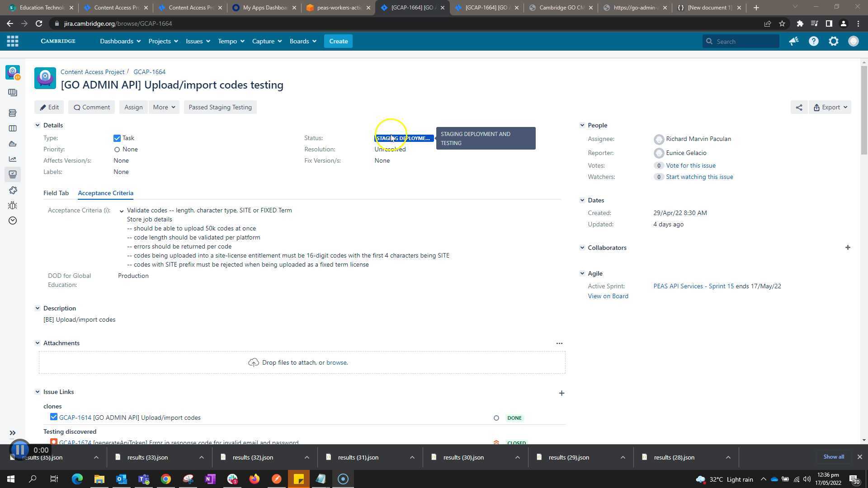Viewport: 868px width, 488px height.
Task: Add an issue link with the plus icon
Action: [561, 393]
